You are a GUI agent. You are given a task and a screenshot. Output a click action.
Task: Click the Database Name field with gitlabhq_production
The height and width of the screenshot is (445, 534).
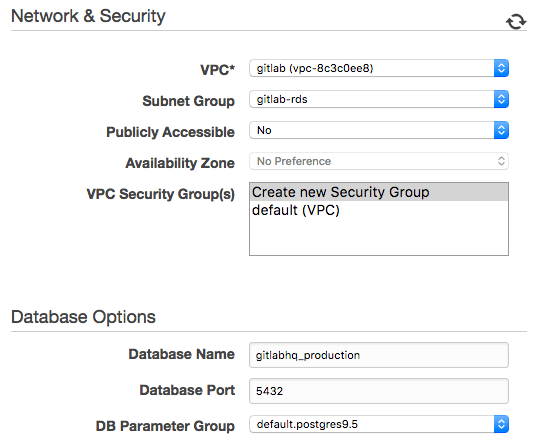[x=379, y=355]
